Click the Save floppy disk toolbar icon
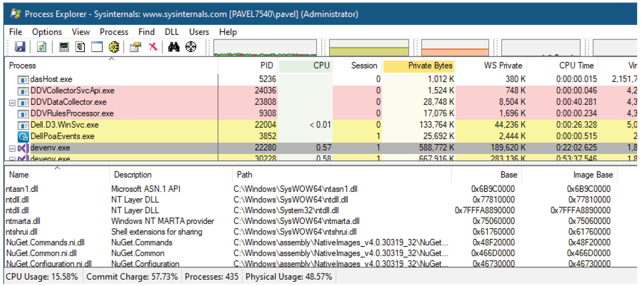Image resolution: width=644 pixels, height=286 pixels. (x=20, y=47)
